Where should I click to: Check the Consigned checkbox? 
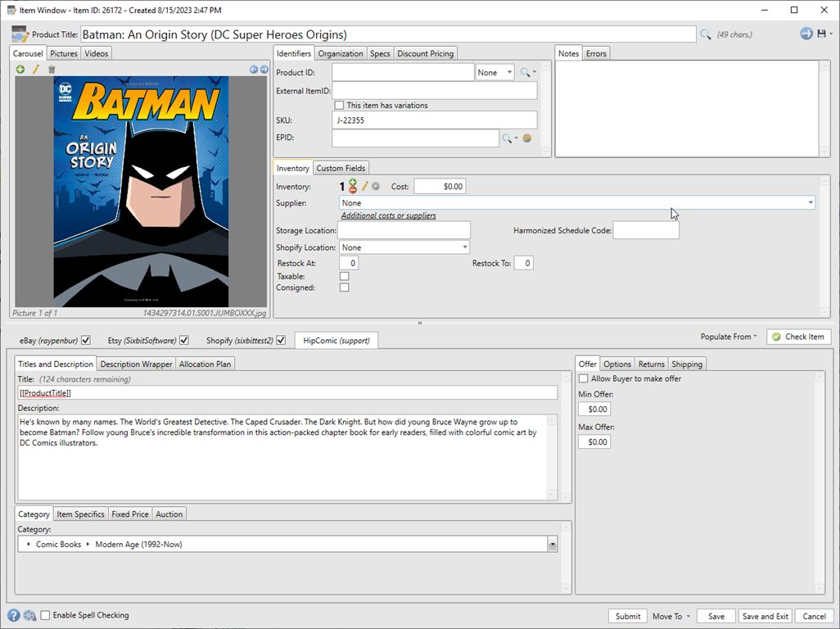pyautogui.click(x=345, y=287)
